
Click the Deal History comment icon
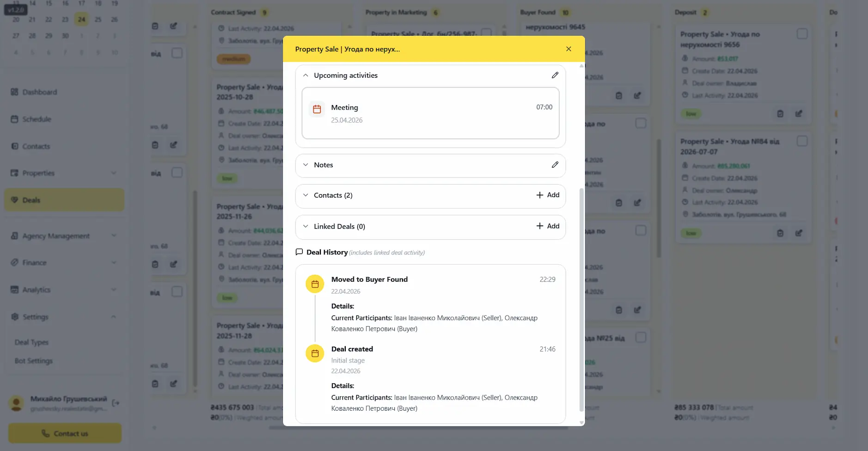pyautogui.click(x=299, y=252)
